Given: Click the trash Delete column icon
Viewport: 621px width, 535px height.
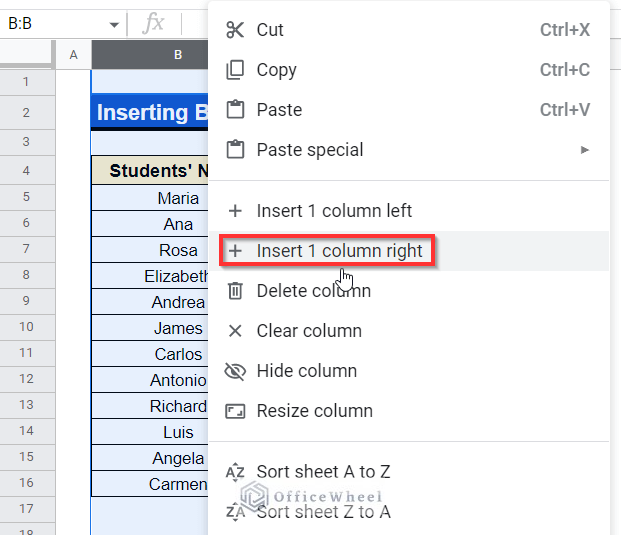Looking at the screenshot, I should 235,291.
